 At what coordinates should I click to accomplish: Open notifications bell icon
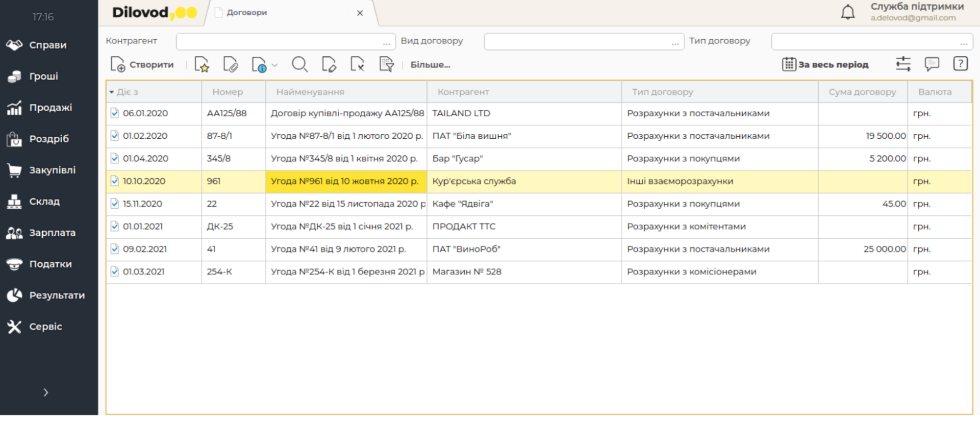point(848,12)
